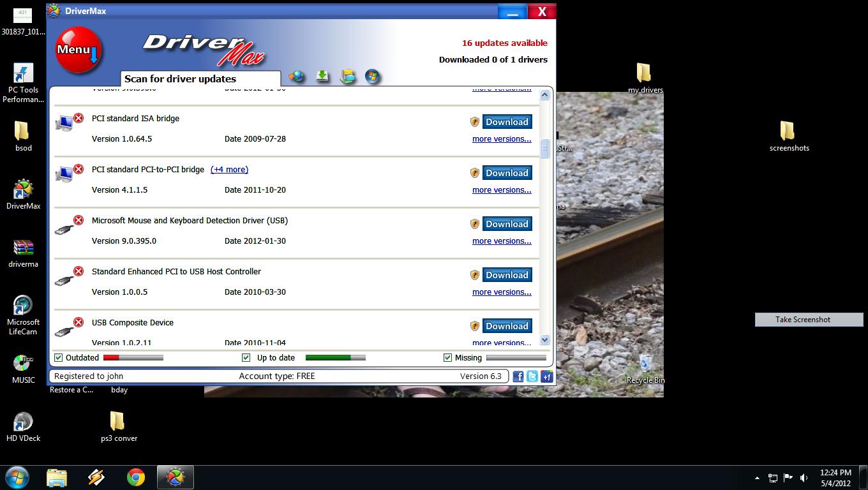This screenshot has height=490, width=868.
Task: Click the green Up to date progress bar
Action: click(x=336, y=357)
